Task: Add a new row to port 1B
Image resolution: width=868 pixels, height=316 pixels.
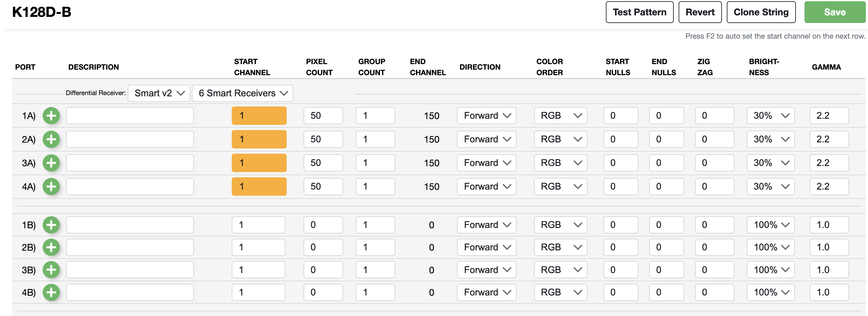Action: 51,225
